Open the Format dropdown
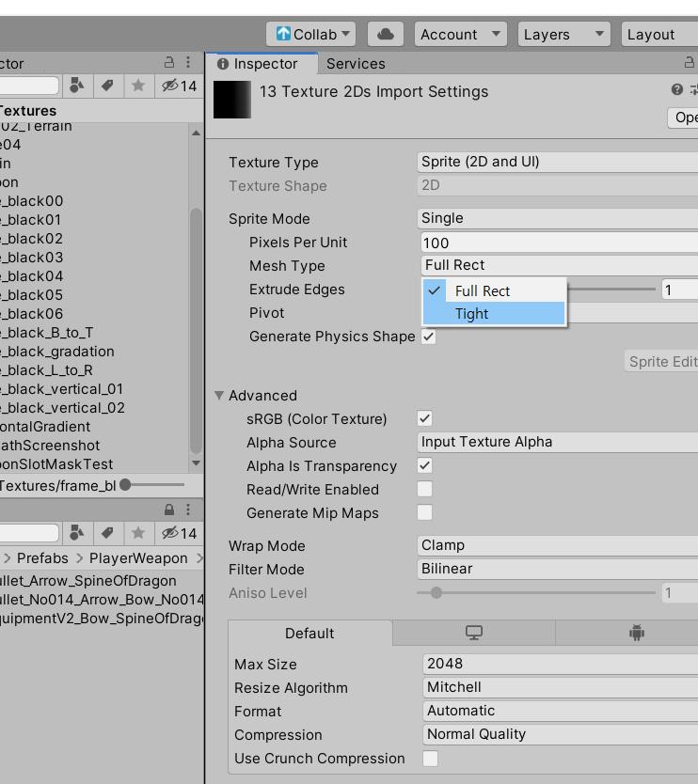 560,711
